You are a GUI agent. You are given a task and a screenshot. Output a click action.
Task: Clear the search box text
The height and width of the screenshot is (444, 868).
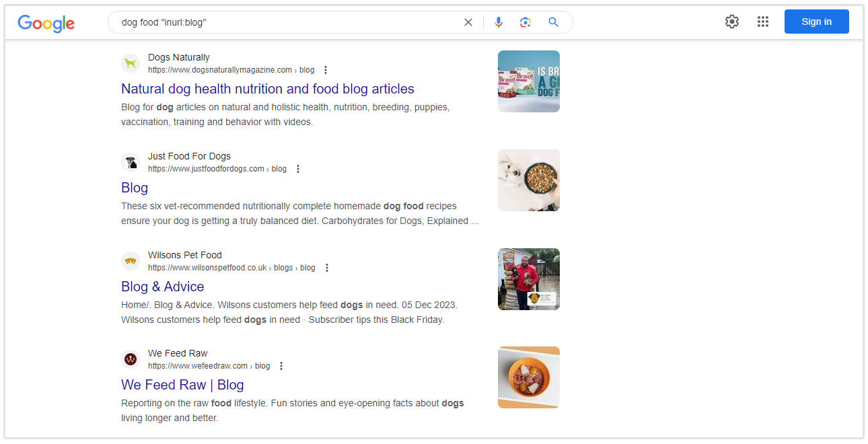[468, 22]
